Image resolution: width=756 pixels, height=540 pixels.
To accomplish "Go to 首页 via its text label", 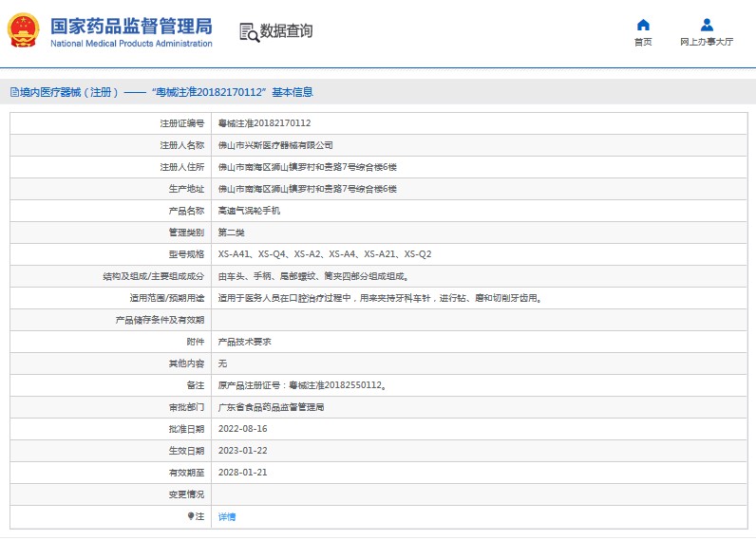I will pos(643,43).
